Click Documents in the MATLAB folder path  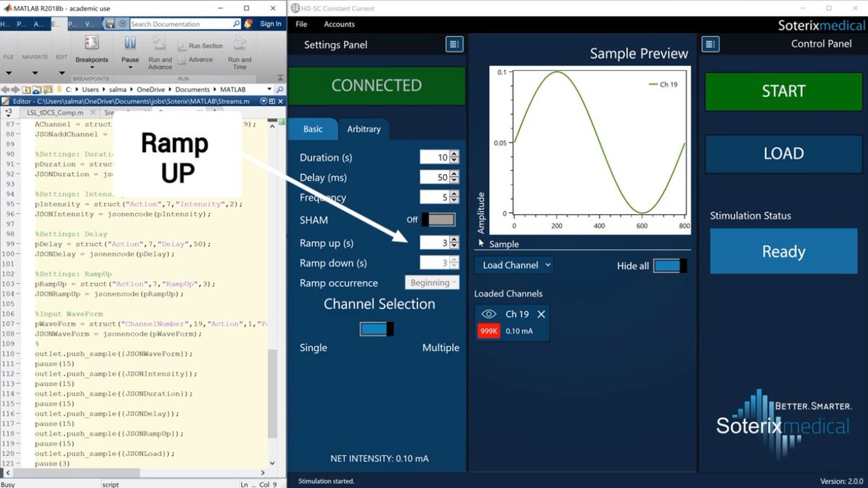pos(192,89)
